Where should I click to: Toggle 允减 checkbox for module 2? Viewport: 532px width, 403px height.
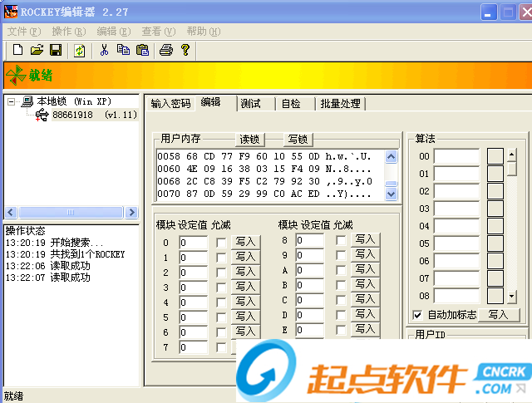click(x=221, y=273)
